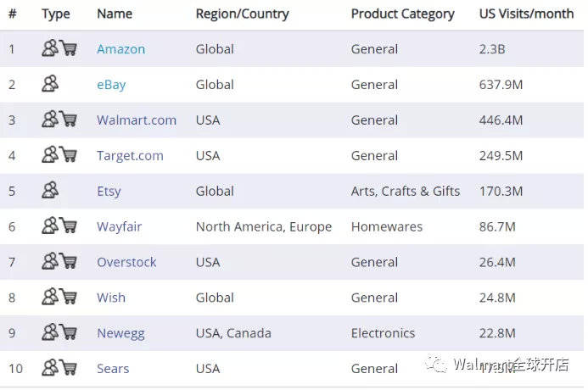Open the Amazon link
The height and width of the screenshot is (390, 588).
120,49
